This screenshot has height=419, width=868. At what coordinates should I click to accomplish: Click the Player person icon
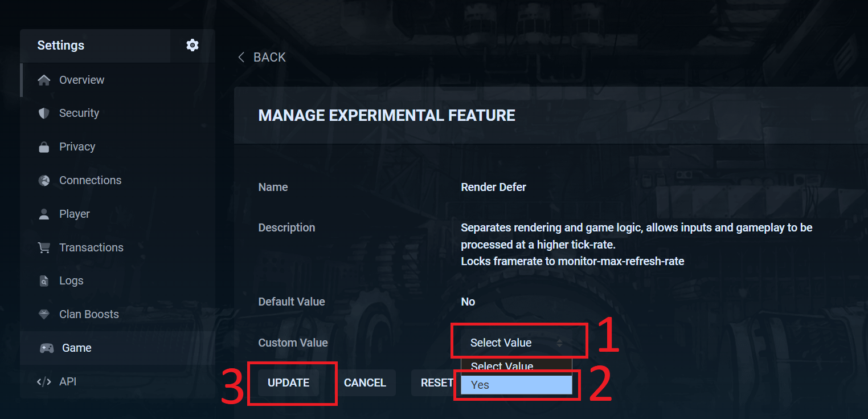(x=44, y=214)
